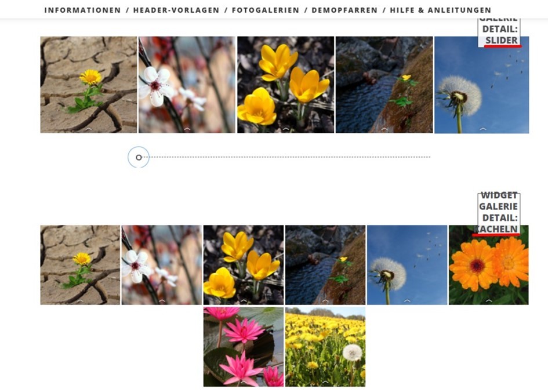
Task: Open the white blossom tile in the Kacheln gallery
Action: point(162,265)
